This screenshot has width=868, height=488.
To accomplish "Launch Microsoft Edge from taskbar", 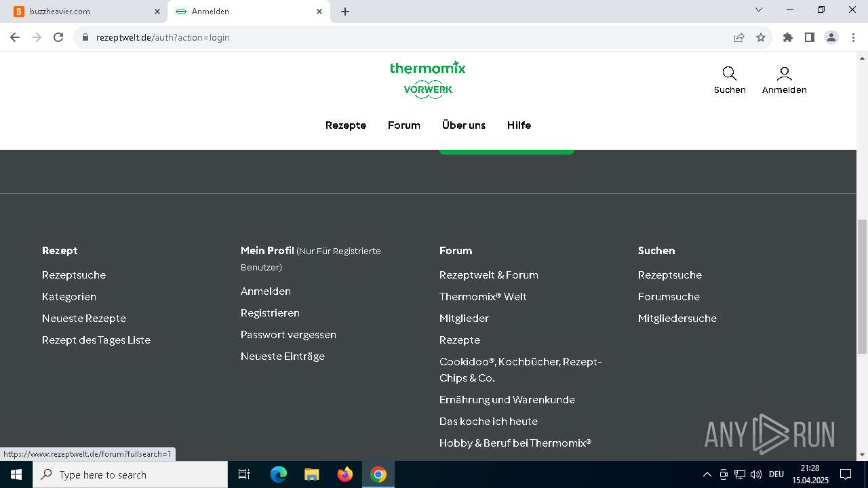I will click(x=279, y=474).
